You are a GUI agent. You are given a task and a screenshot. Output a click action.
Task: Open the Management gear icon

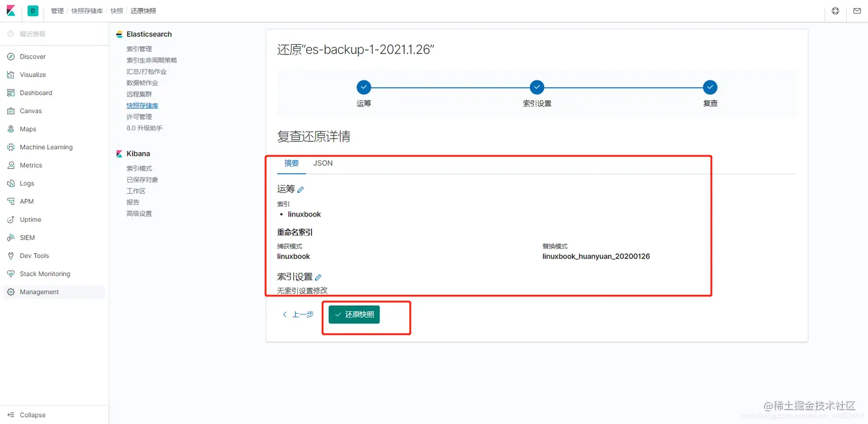point(11,292)
